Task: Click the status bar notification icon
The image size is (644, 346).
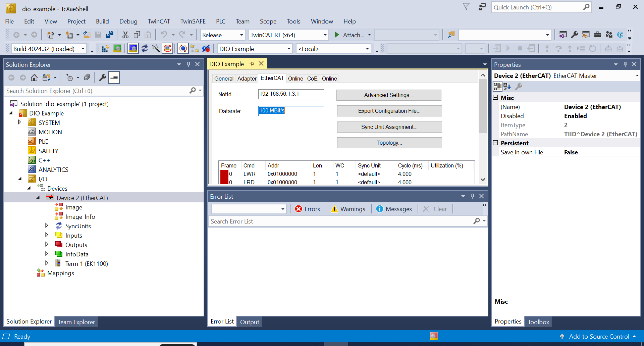Action: [434, 336]
